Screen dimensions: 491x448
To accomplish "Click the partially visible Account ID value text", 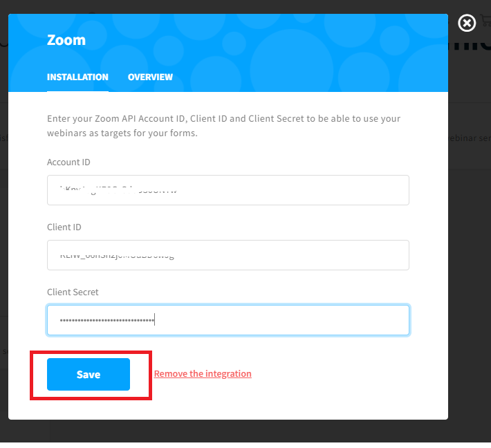I will coord(118,190).
